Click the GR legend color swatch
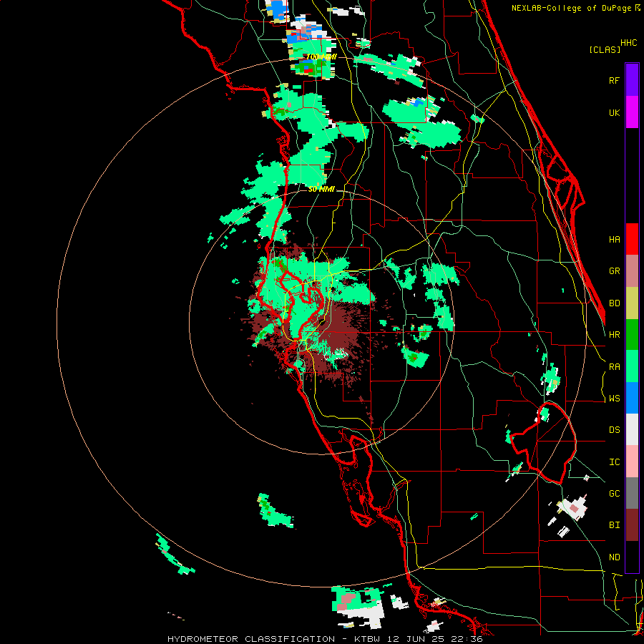The width and height of the screenshot is (644, 644). point(632,270)
